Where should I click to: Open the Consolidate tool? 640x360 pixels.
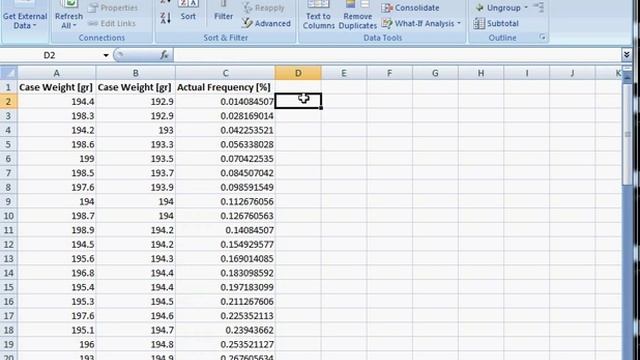[410, 8]
